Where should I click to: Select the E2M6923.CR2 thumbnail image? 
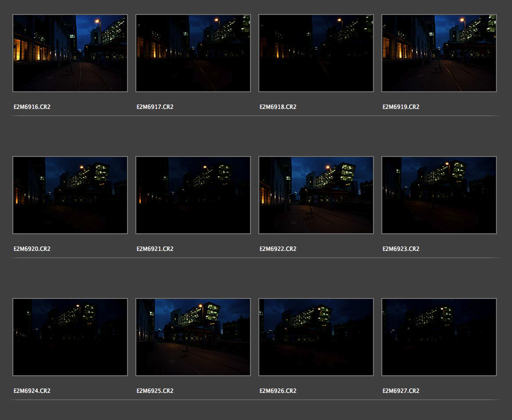pyautogui.click(x=439, y=195)
